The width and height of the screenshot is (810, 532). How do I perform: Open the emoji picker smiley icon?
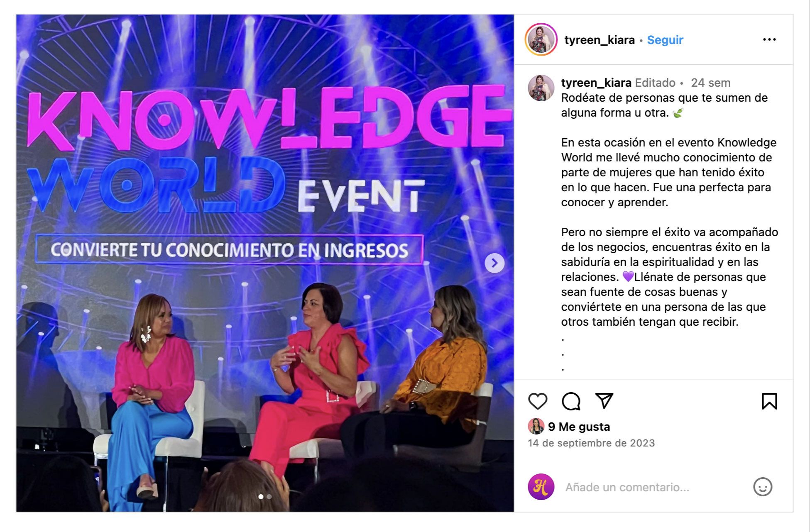pos(763,487)
